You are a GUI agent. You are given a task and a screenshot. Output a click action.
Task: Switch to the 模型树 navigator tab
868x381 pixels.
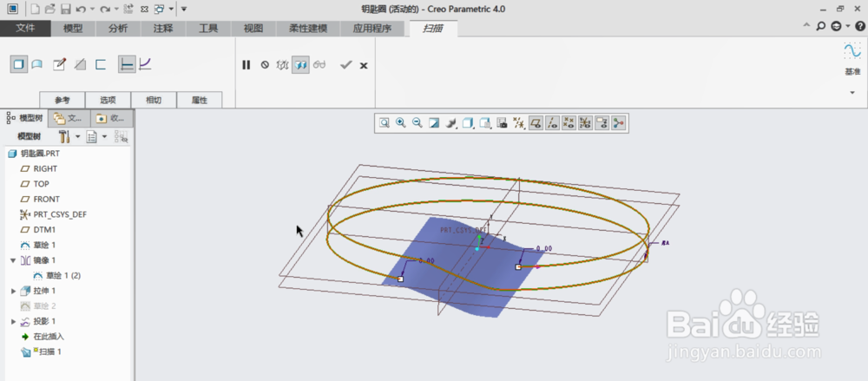[24, 118]
